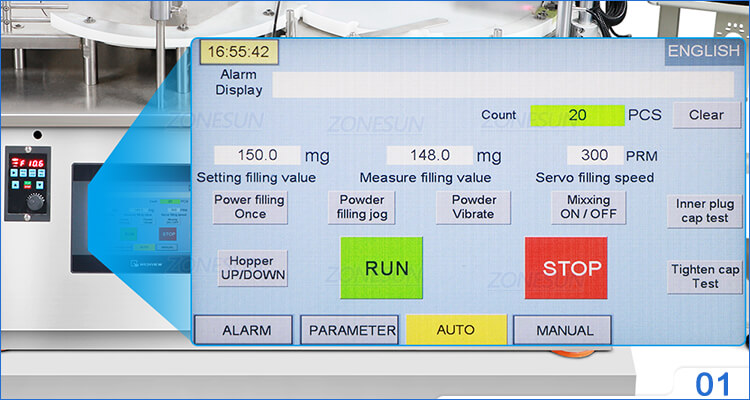
Task: Click the Alarm Display message bar
Action: [510, 84]
